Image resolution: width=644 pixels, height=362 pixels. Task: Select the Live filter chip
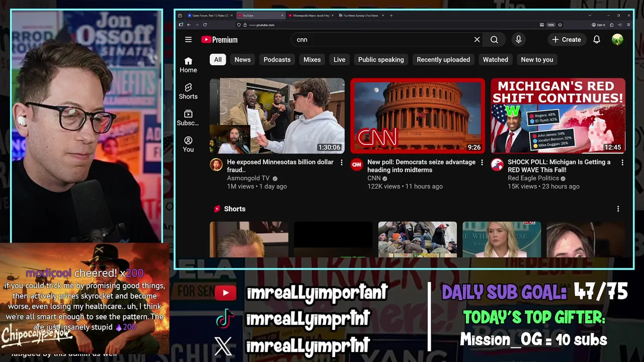pyautogui.click(x=340, y=59)
